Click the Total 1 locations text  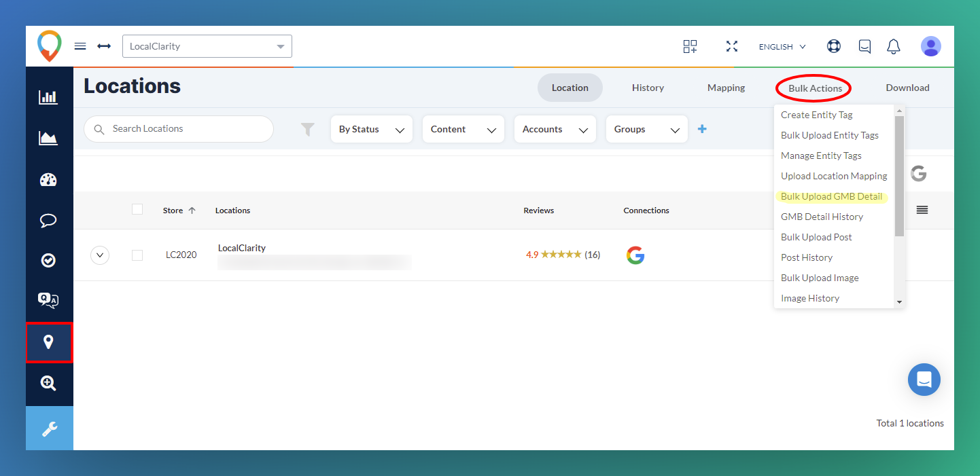tap(910, 423)
